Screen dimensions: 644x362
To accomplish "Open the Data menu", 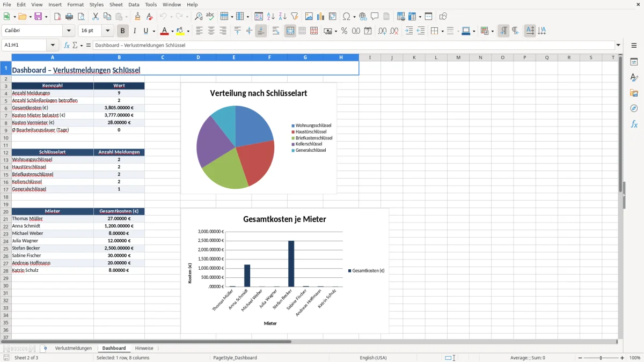I will pos(134,4).
